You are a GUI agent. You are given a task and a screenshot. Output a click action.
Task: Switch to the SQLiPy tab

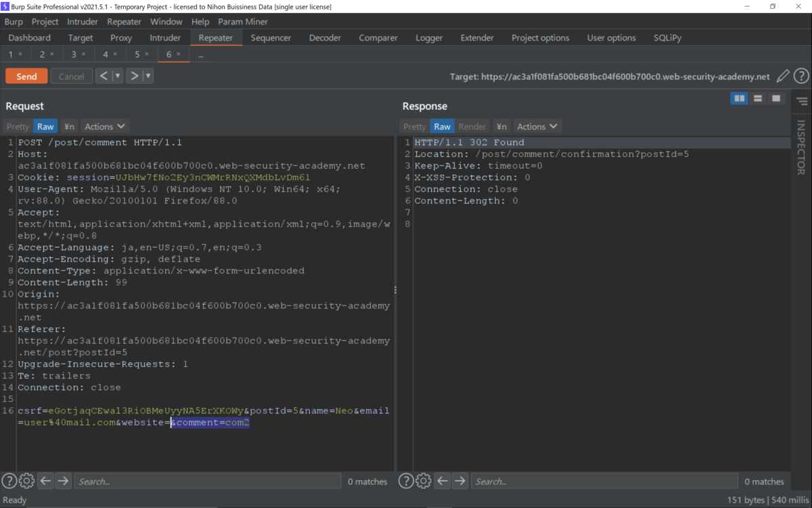point(668,38)
